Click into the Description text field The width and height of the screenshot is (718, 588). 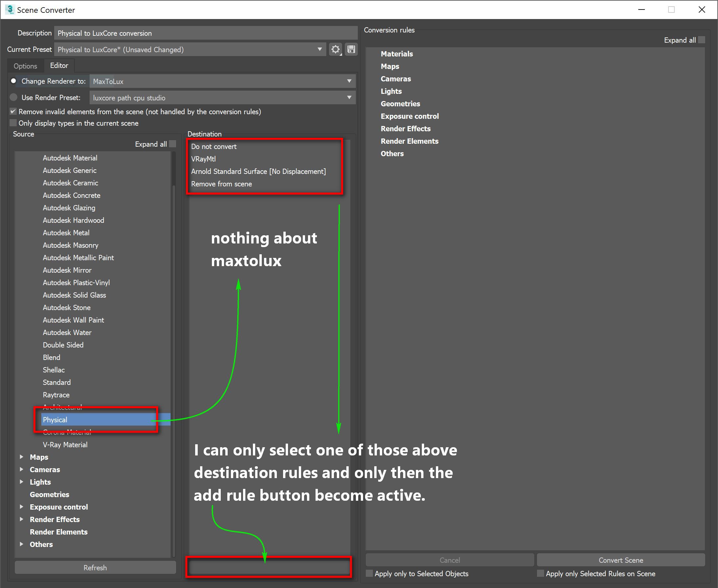(206, 33)
